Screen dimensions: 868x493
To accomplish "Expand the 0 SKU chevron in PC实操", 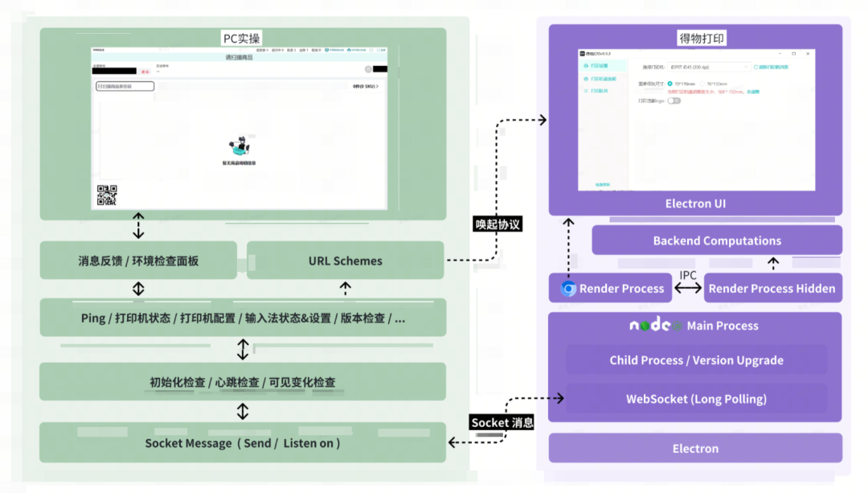I will [x=377, y=86].
